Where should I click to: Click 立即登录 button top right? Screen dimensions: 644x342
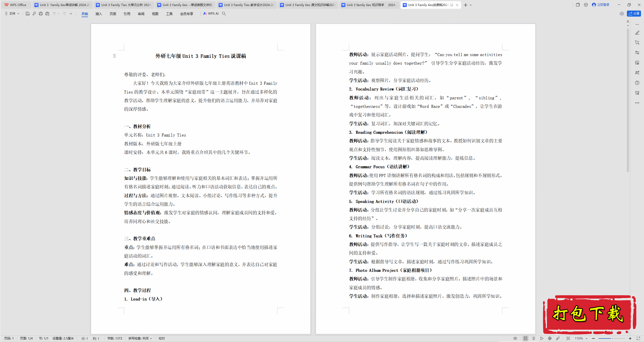[600, 4]
